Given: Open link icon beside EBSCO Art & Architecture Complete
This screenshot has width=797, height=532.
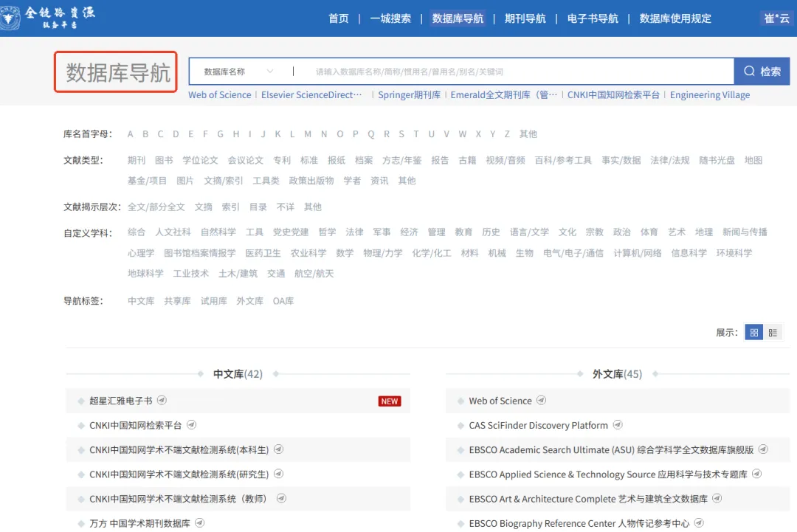Looking at the screenshot, I should pyautogui.click(x=717, y=499).
